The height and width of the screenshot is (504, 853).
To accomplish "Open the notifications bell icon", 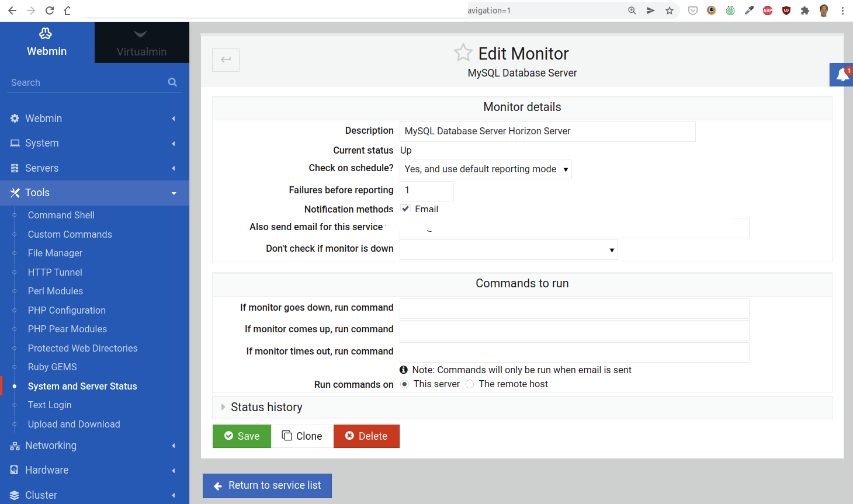I will 842,75.
